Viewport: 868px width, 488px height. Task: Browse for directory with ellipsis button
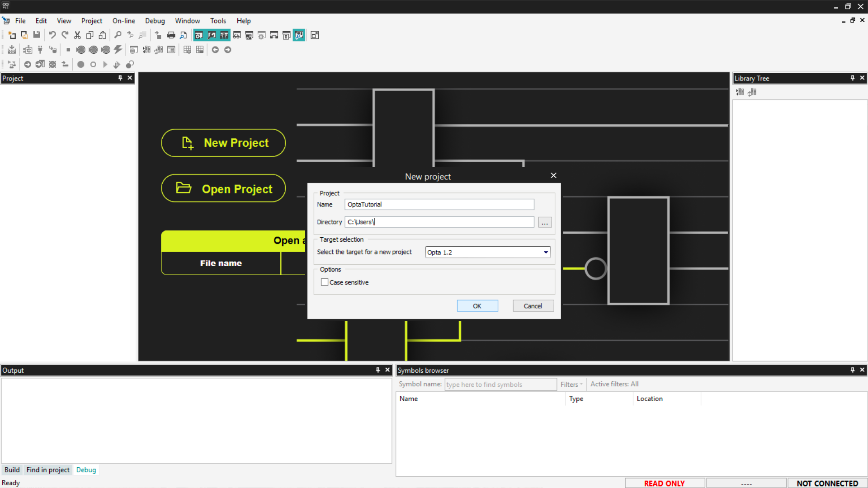(x=545, y=222)
